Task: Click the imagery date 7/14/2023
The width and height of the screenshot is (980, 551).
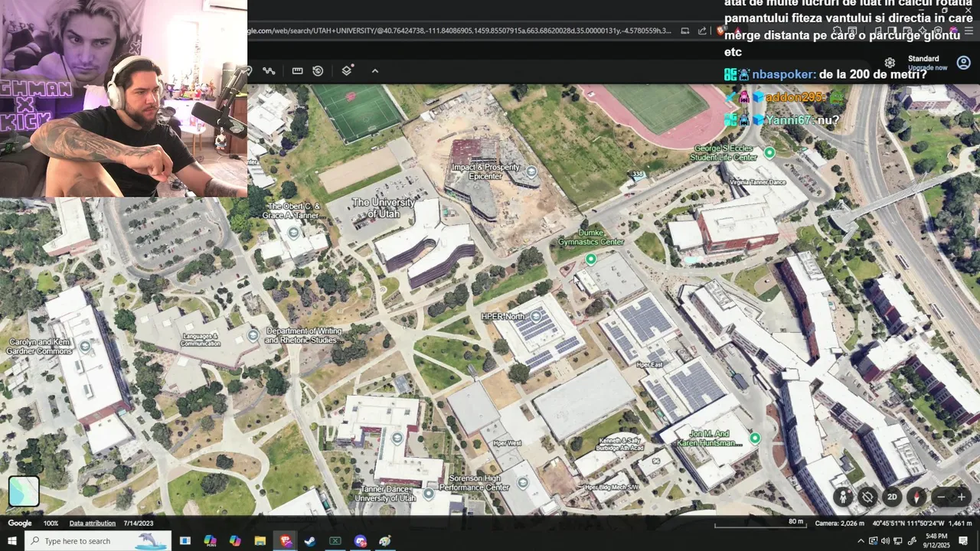Action: [x=138, y=523]
